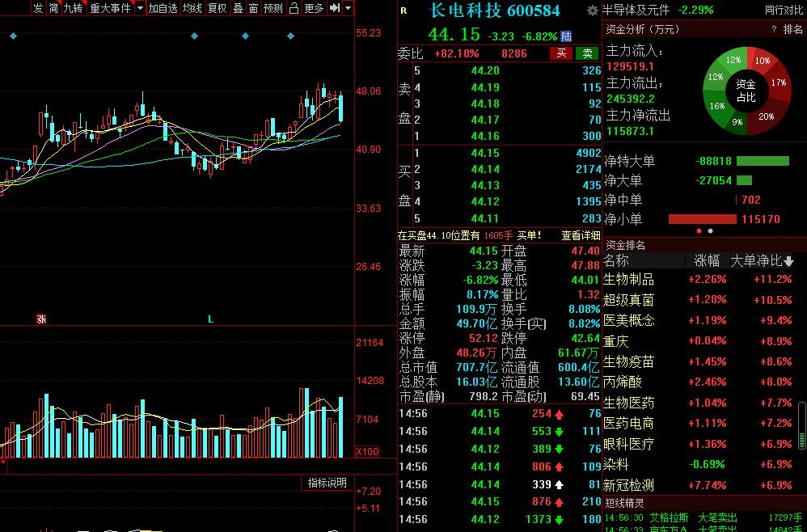Expand the last toolbar dropdown arrow
The width and height of the screenshot is (807, 532).
point(349,8)
